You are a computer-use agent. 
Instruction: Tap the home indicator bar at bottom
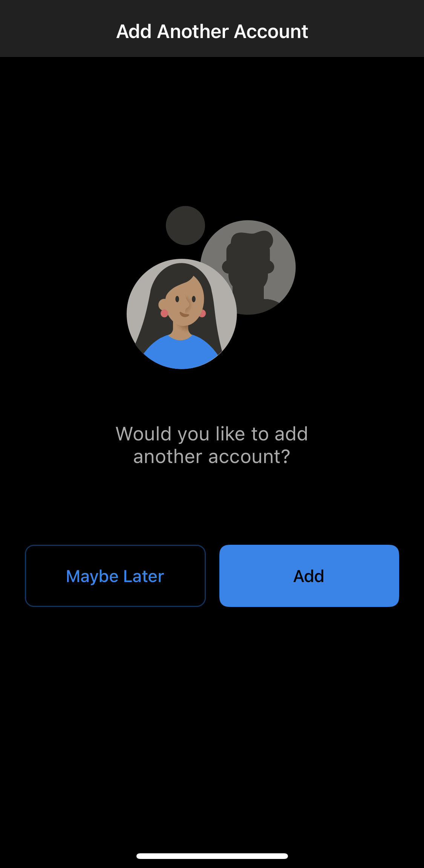(x=212, y=856)
